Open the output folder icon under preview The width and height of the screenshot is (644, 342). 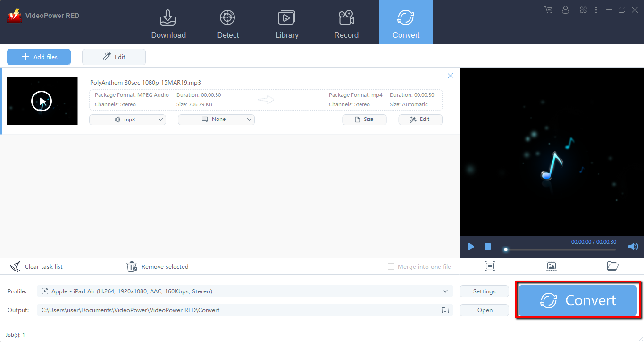click(x=612, y=266)
